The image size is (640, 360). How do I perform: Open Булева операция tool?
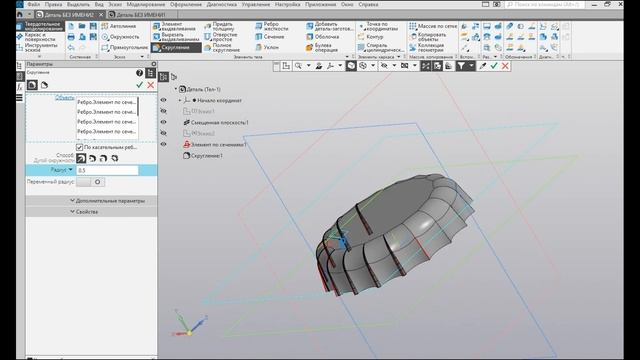pos(322,47)
